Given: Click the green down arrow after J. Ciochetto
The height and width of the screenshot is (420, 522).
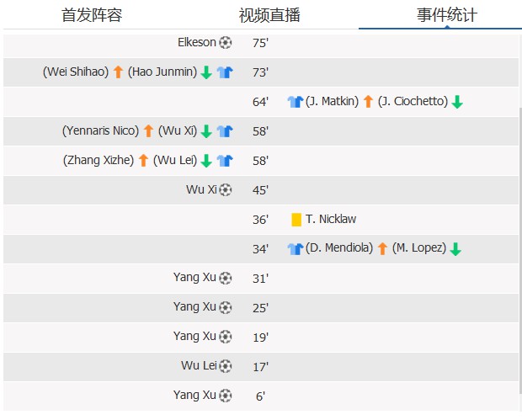Looking at the screenshot, I should [457, 102].
